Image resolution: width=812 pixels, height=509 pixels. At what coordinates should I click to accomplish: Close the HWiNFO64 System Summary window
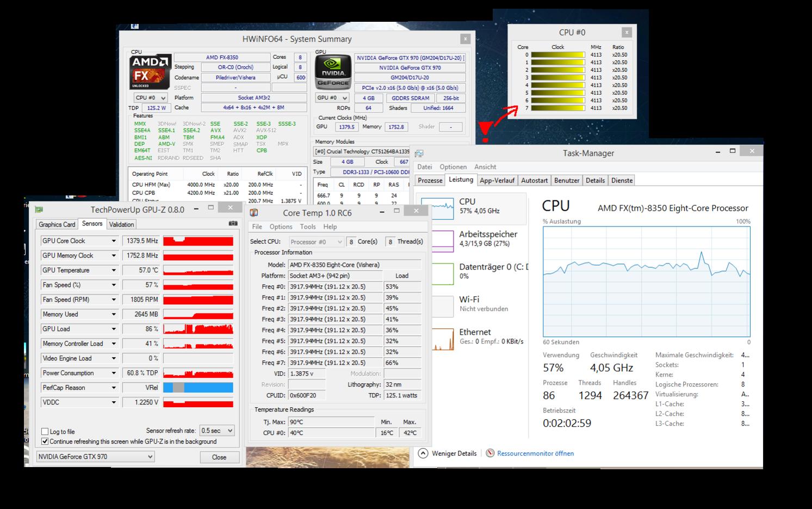coord(465,39)
